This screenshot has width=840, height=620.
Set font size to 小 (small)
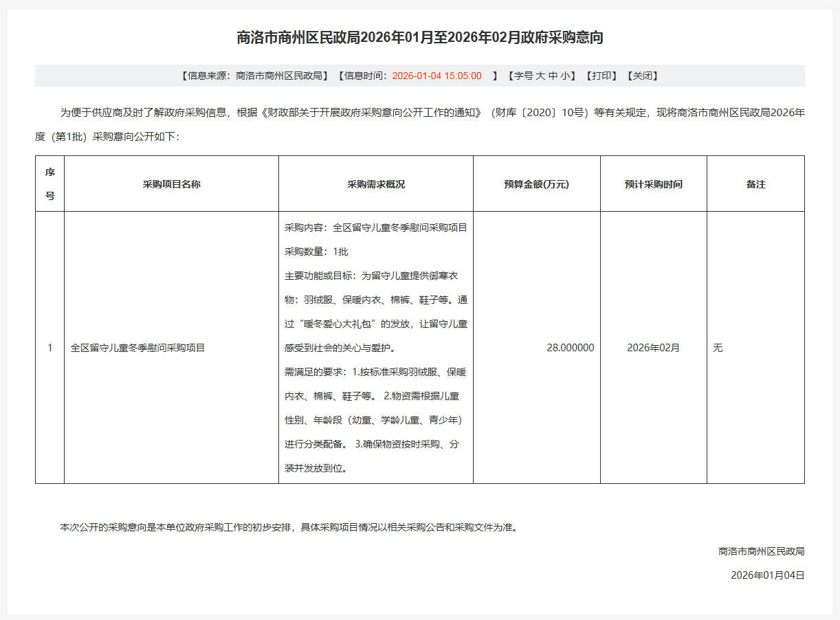(565, 76)
